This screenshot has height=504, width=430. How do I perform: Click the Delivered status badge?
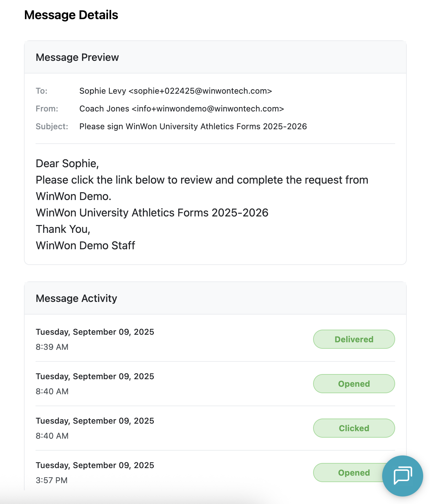[354, 339]
